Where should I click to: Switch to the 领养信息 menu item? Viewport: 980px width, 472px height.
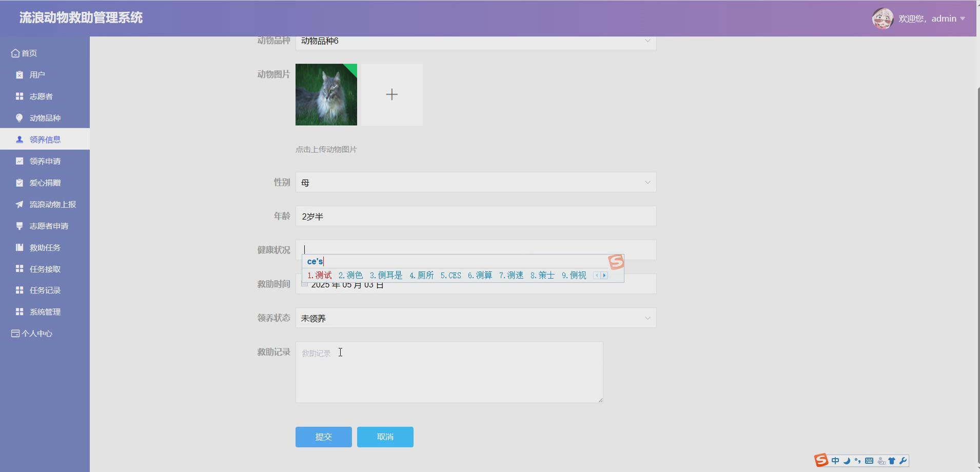(45, 139)
